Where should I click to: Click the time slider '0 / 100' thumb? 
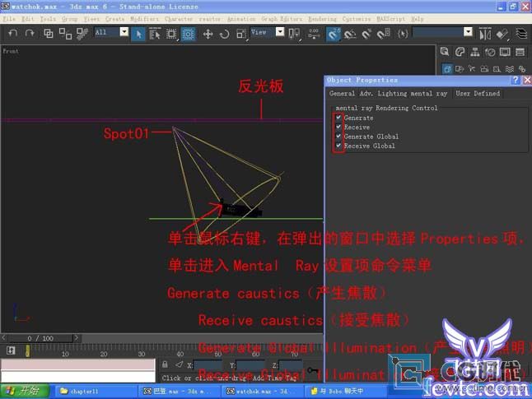click(40, 338)
